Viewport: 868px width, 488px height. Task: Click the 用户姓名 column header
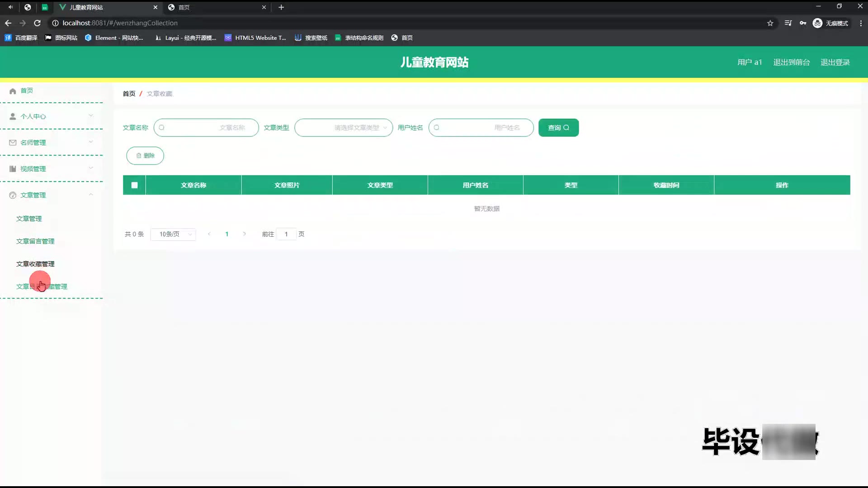[475, 185]
